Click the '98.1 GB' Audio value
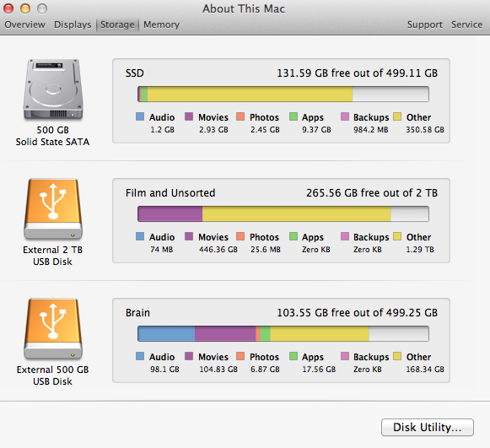490x448 pixels. coord(164,370)
